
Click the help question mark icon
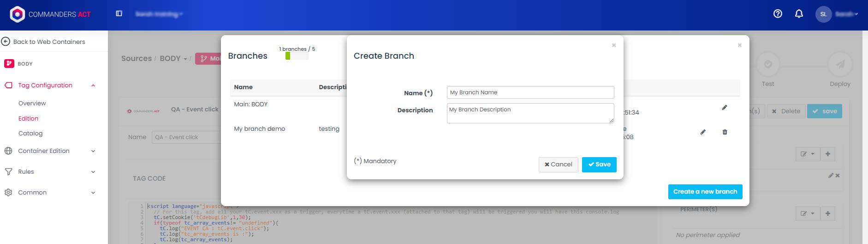778,14
